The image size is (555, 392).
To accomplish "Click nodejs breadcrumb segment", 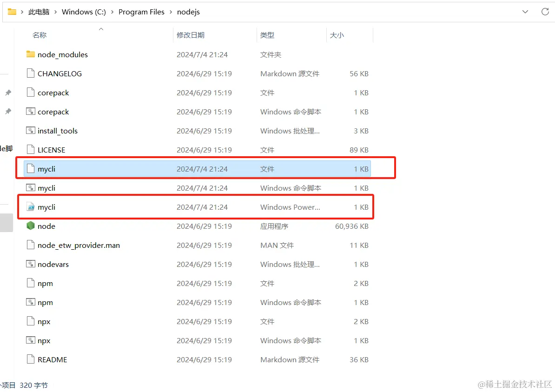I will pos(188,12).
